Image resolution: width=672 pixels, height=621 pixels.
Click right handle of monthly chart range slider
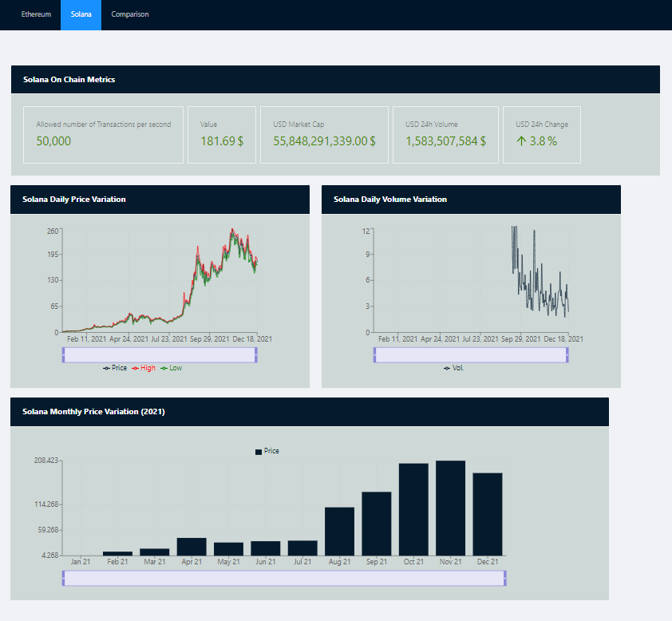505,578
